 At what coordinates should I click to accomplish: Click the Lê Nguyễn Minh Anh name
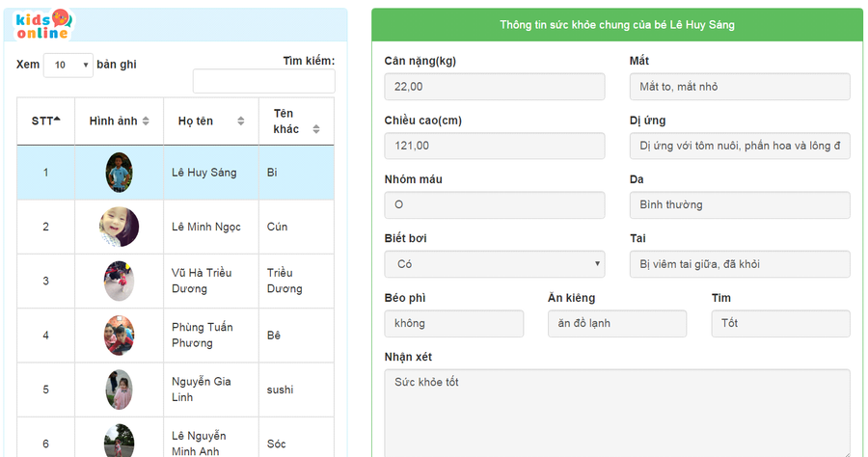199,444
